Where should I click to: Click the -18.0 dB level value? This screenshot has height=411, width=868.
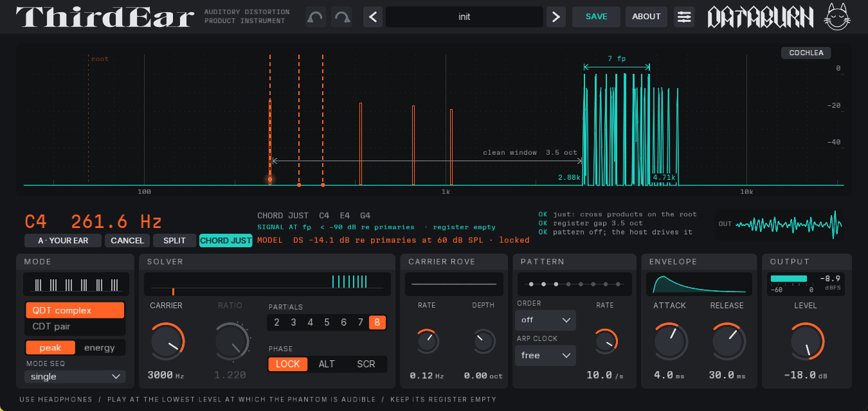806,375
